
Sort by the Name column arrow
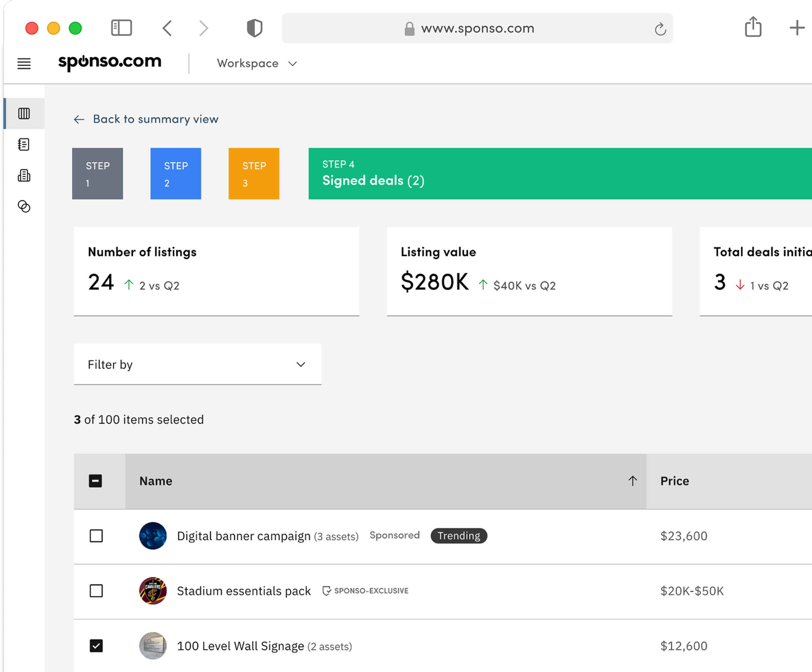pos(633,481)
